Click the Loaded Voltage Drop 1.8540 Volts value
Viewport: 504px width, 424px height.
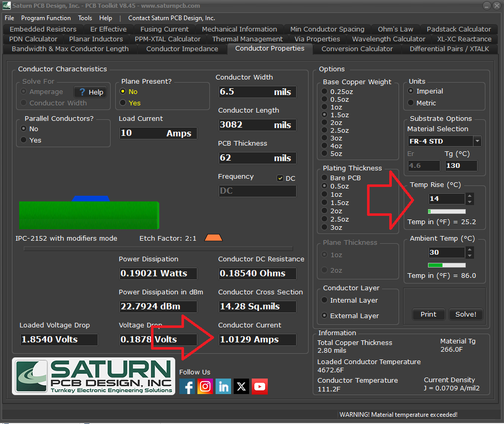(x=59, y=339)
